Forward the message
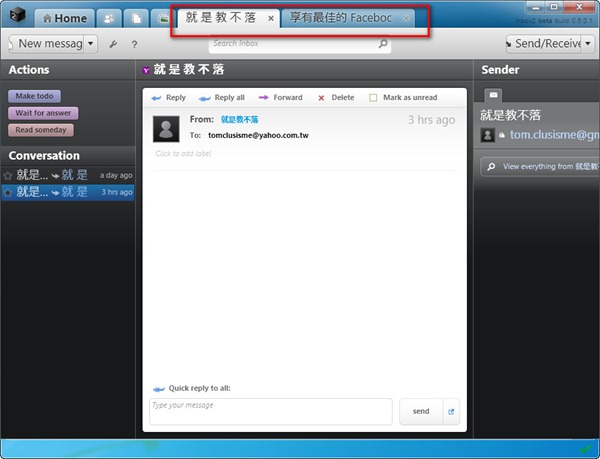 pos(280,98)
